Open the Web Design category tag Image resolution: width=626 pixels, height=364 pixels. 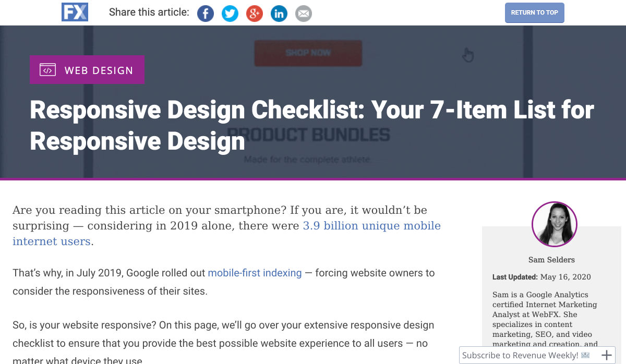click(87, 70)
